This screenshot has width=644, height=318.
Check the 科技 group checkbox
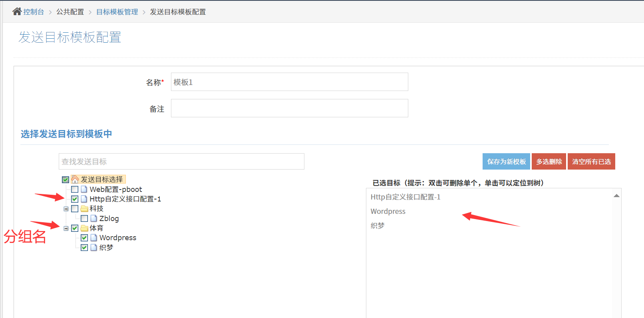[75, 208]
